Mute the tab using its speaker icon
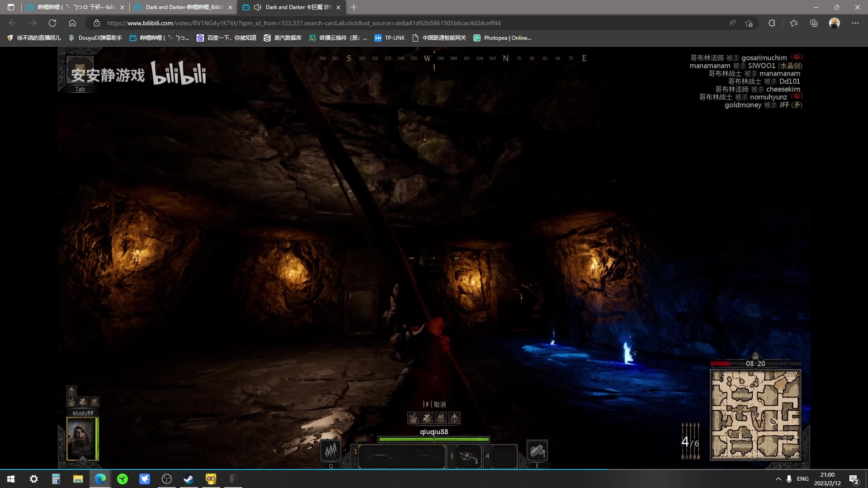This screenshot has width=868, height=488. (x=258, y=7)
